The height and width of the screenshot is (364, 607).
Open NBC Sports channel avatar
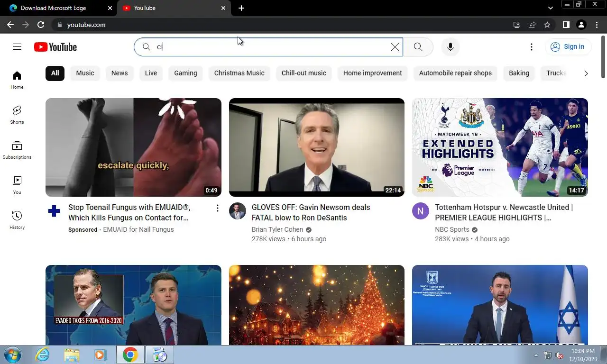click(421, 211)
